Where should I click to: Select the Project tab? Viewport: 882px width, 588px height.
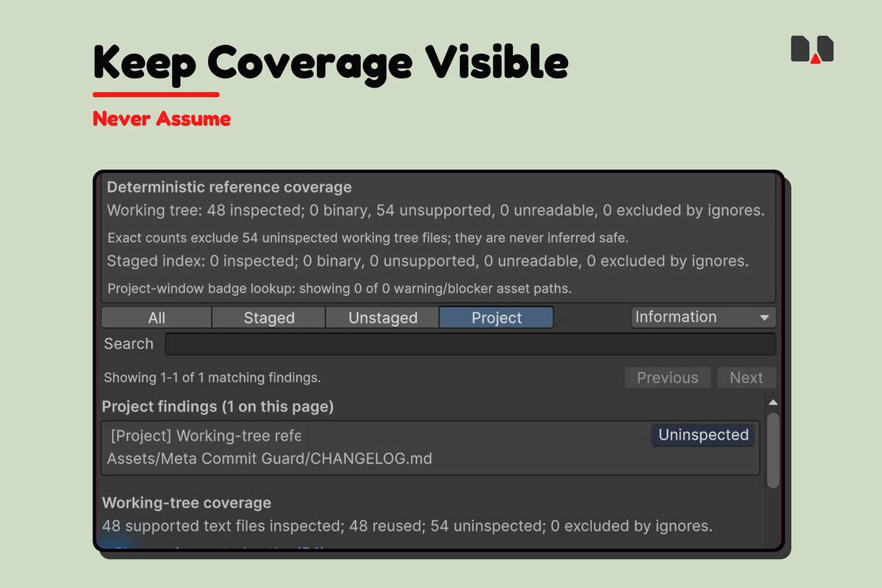coord(497,318)
